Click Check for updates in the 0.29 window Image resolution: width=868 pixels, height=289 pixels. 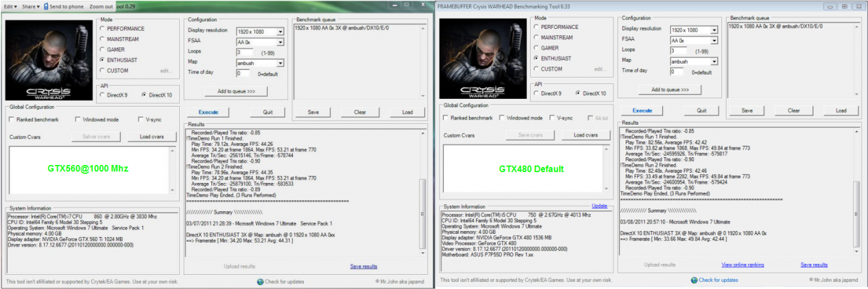point(285,281)
